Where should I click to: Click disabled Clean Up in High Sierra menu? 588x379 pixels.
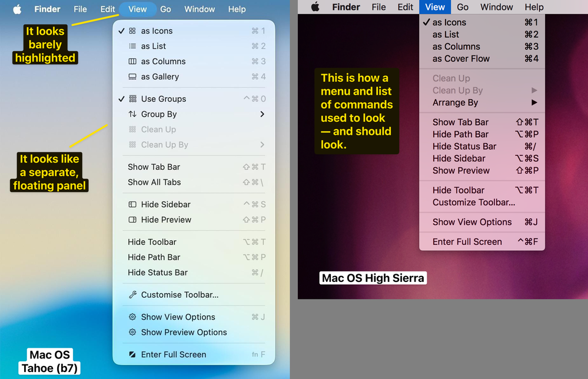(x=482, y=78)
